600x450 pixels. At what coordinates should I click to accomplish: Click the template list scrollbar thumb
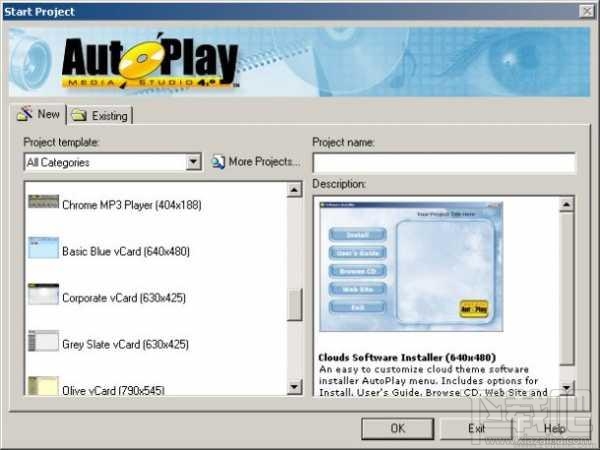coord(294,305)
